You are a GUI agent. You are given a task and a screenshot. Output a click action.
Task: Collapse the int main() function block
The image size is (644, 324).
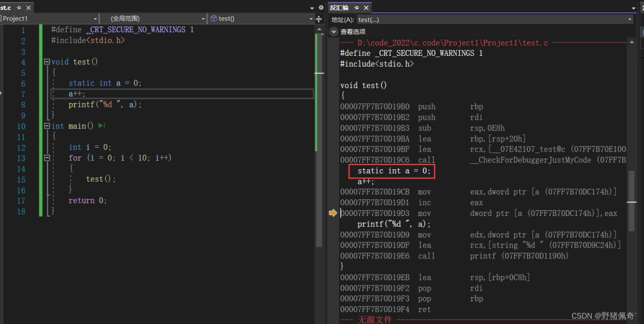47,126
